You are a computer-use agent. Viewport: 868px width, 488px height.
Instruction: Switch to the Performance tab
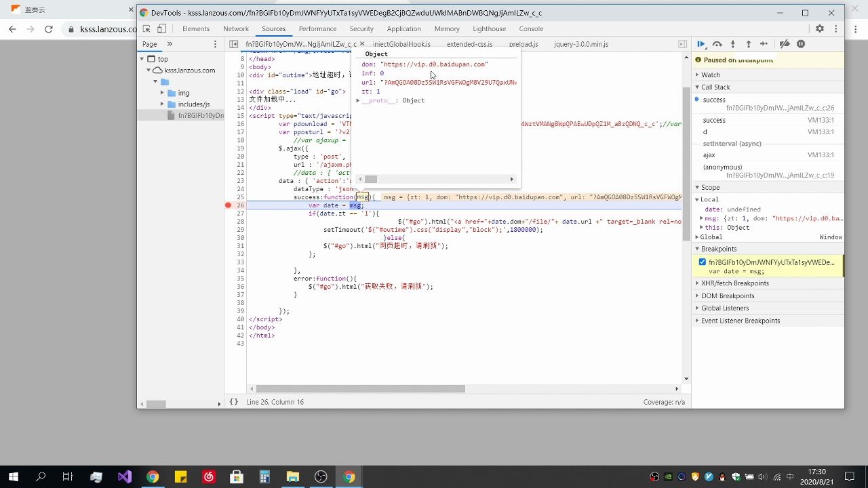click(317, 29)
